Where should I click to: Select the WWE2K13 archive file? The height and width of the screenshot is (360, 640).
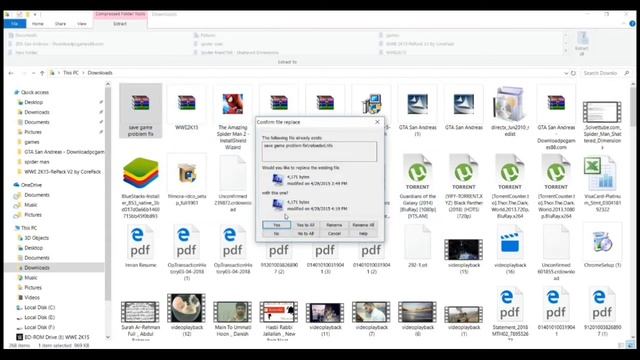coord(187,108)
